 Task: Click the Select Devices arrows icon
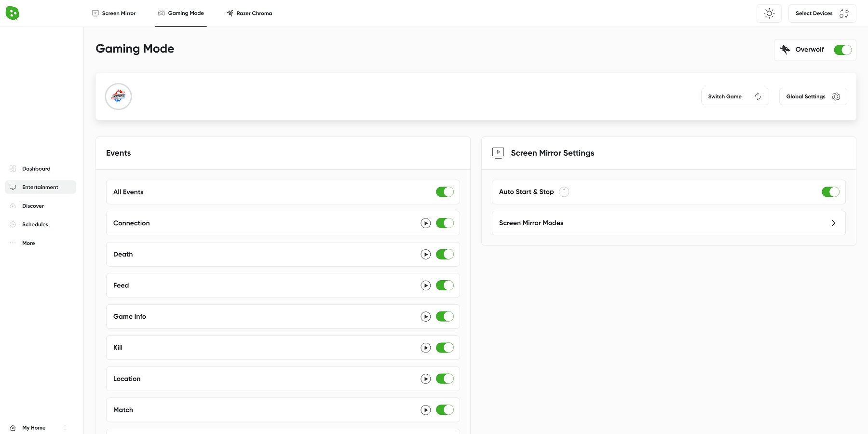tap(844, 14)
